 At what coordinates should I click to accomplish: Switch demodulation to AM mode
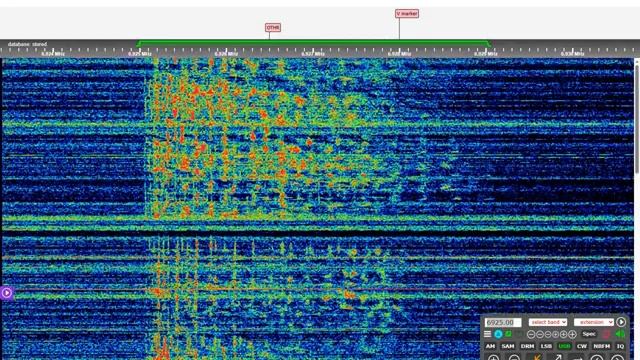click(x=490, y=346)
